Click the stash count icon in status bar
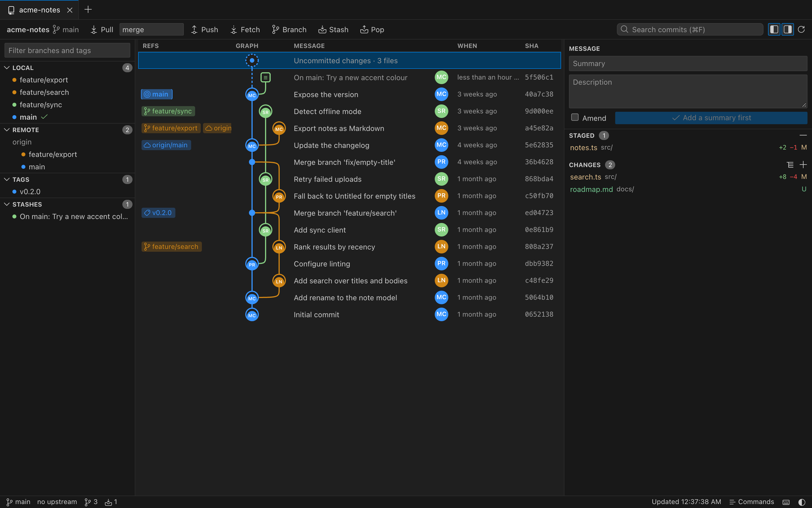The width and height of the screenshot is (812, 508). 111,502
